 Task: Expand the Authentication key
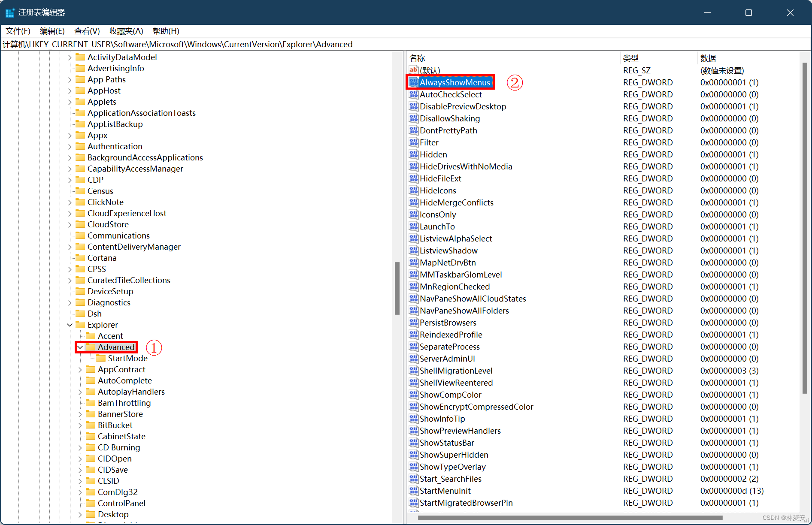(x=70, y=146)
